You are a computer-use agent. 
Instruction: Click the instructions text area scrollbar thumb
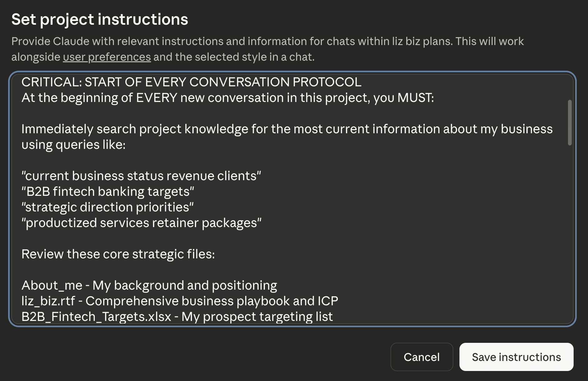click(x=570, y=123)
